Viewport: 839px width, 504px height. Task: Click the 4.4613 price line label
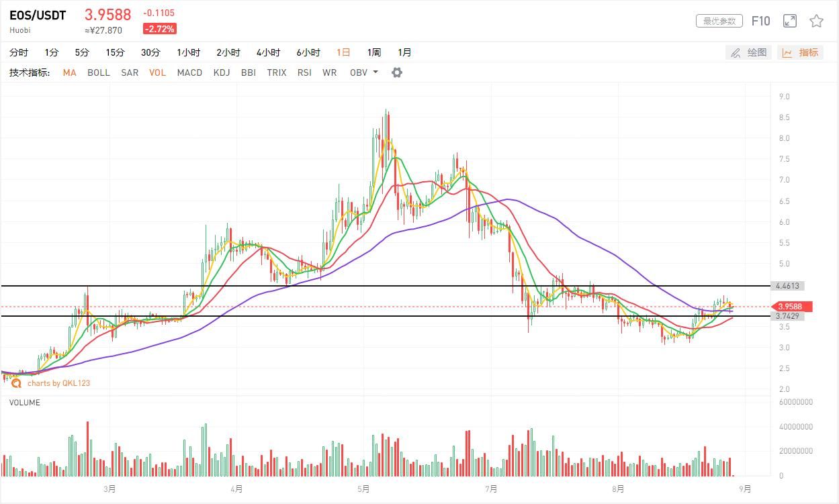[787, 286]
